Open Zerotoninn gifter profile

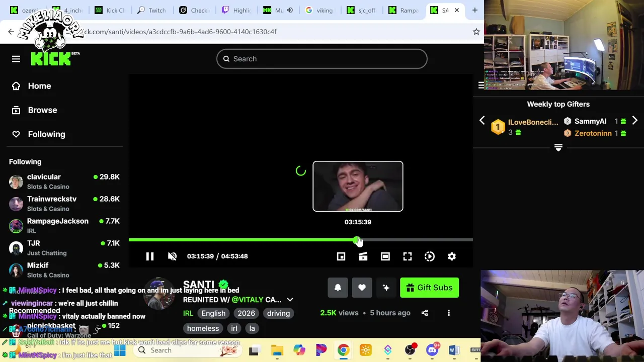[593, 133]
